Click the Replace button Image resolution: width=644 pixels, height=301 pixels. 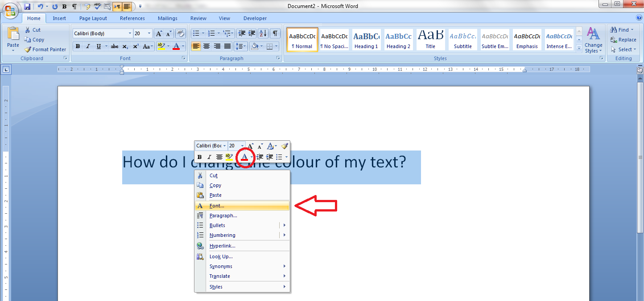623,40
